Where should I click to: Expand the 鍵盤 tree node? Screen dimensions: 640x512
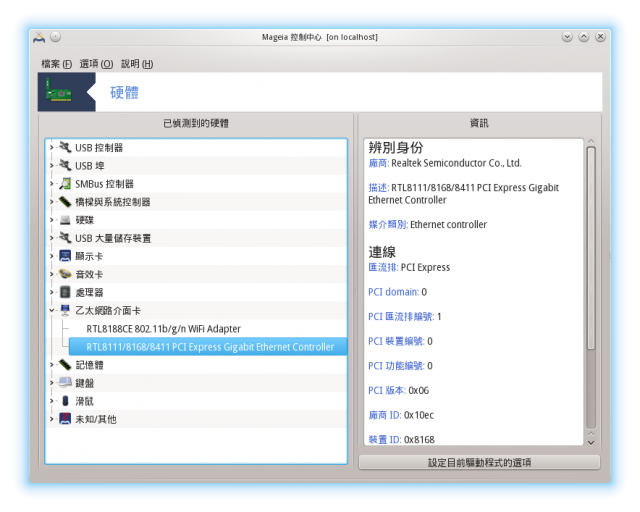51,383
